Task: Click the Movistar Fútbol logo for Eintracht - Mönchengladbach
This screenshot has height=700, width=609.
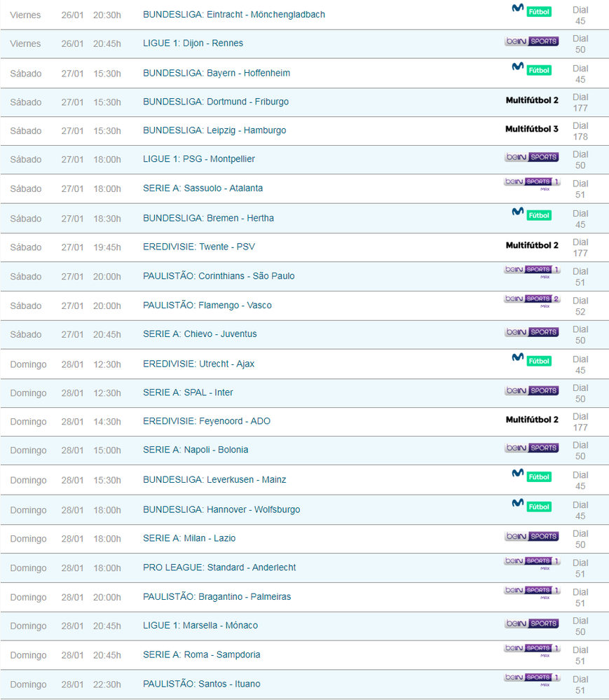Action: (x=531, y=11)
